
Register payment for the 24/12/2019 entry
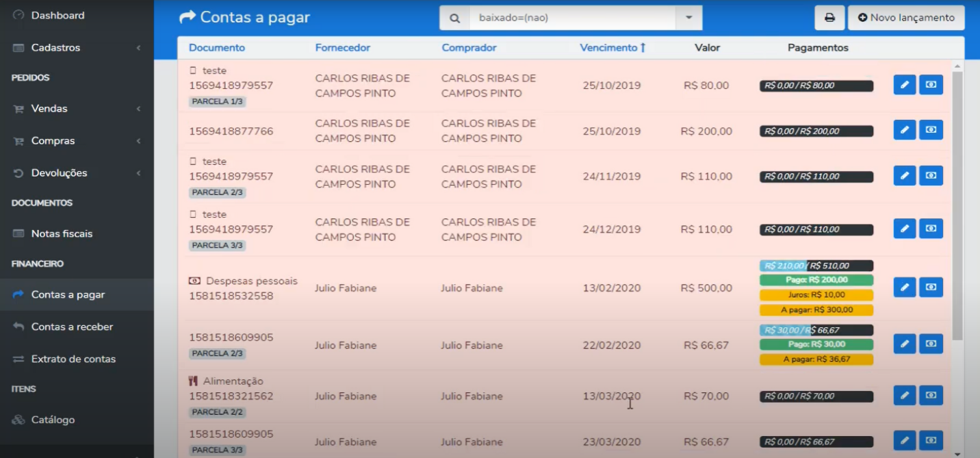point(931,229)
